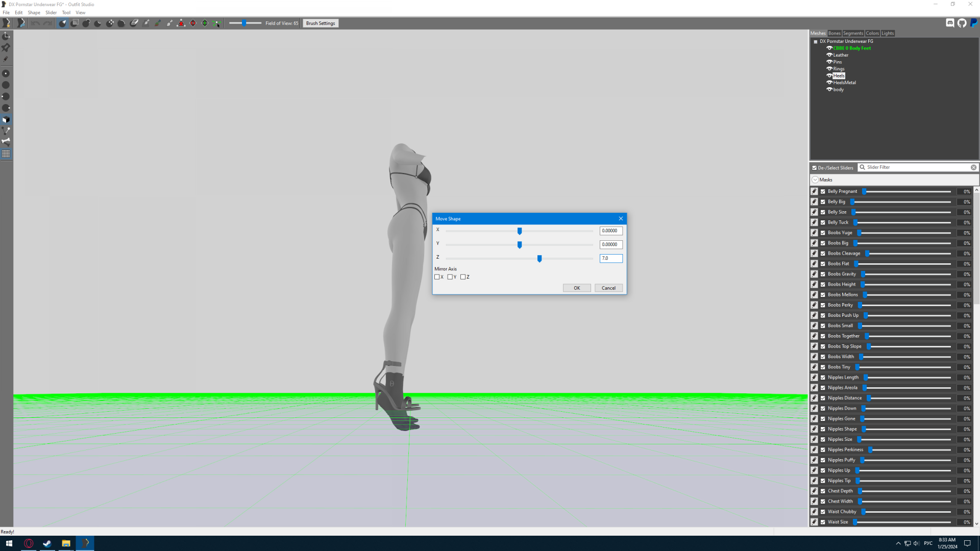Select the Inflate brush tool
The width and height of the screenshot is (980, 551).
pyautogui.click(x=86, y=23)
